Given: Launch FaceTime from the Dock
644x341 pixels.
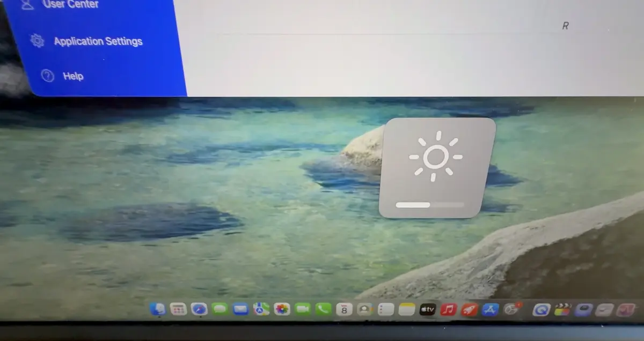Looking at the screenshot, I should click(x=303, y=309).
